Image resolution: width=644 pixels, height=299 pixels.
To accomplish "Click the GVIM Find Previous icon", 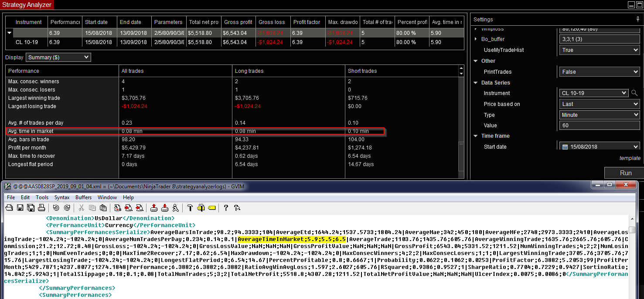I will (x=140, y=208).
